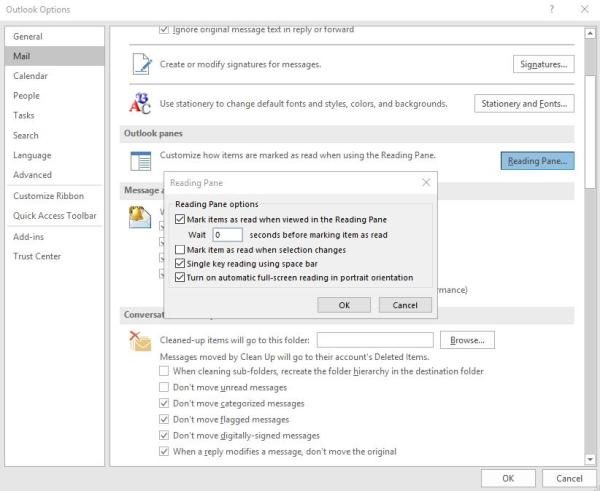
Task: Open the Customize Ribbon category
Action: point(54,196)
